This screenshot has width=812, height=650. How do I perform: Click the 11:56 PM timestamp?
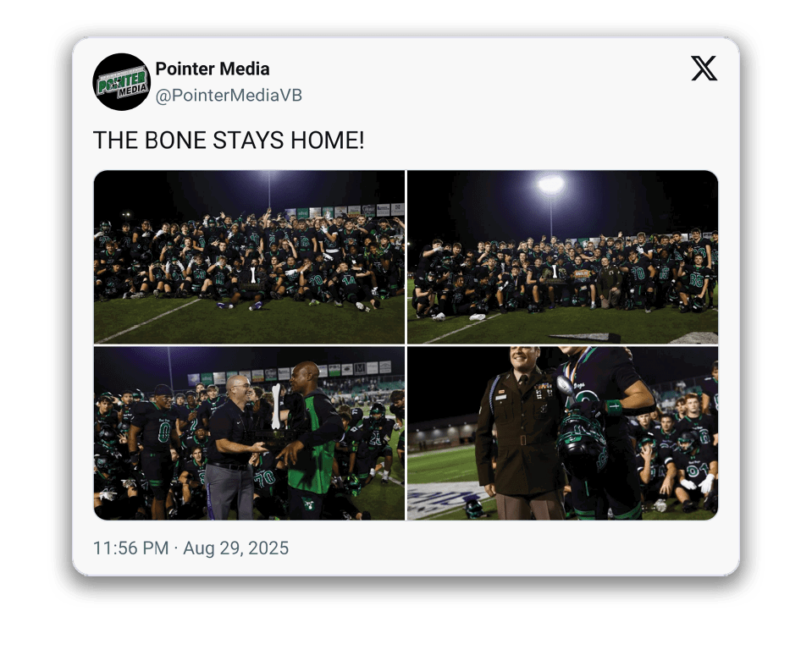(131, 548)
